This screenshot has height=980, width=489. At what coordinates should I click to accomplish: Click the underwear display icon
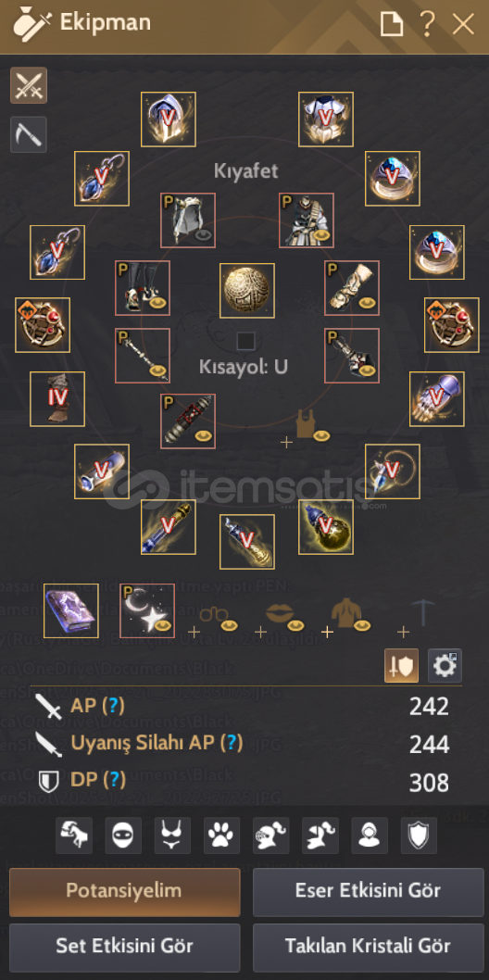tap(172, 835)
